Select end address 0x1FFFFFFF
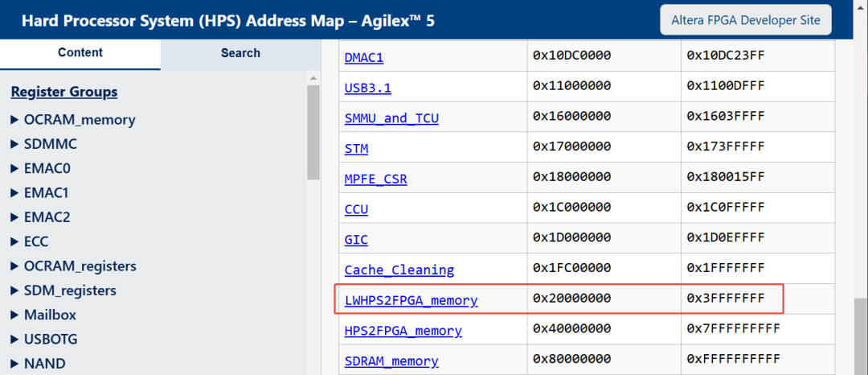This screenshot has width=868, height=375. point(726,269)
